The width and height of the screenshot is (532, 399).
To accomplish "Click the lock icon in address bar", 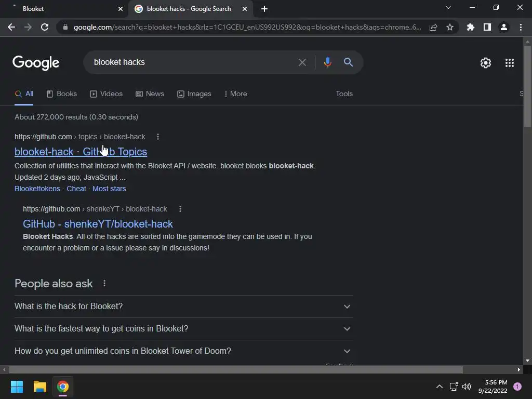I will coord(65,27).
